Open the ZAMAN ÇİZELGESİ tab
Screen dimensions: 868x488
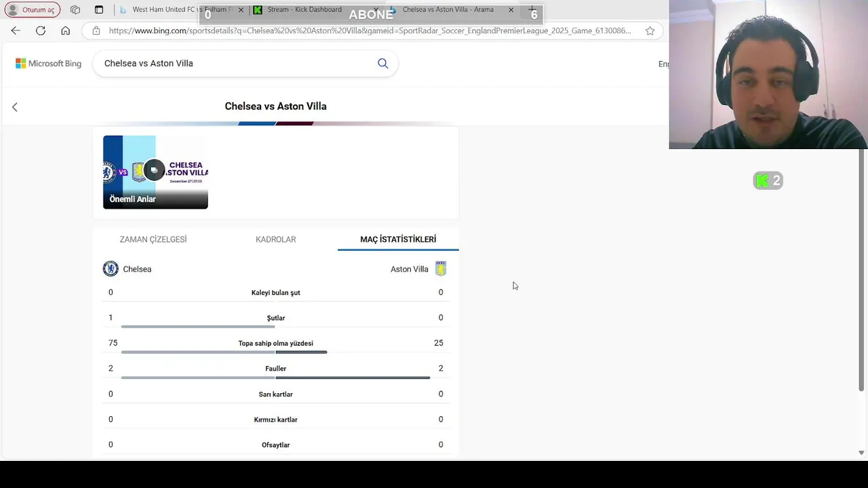(153, 239)
